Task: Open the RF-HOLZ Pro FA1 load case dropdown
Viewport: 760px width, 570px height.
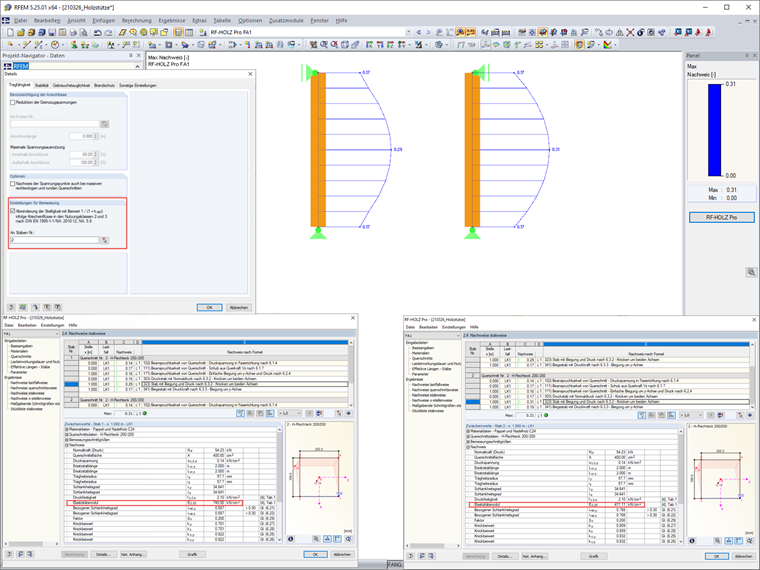Action: coord(408,32)
